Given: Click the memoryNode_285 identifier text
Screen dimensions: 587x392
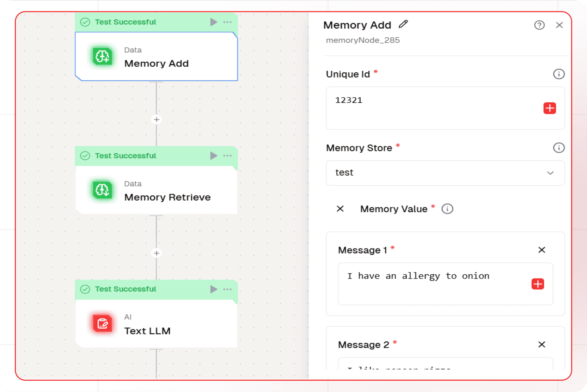Looking at the screenshot, I should pos(363,40).
